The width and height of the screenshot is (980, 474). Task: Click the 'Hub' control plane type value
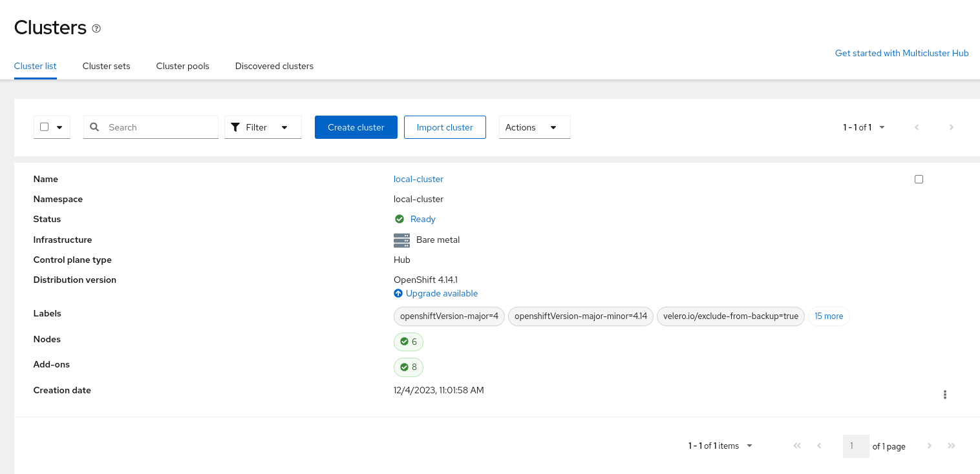[402, 260]
